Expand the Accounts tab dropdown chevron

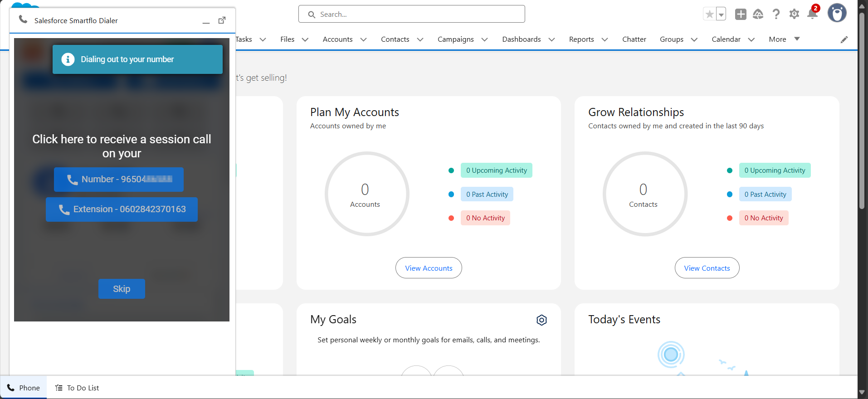coord(363,39)
